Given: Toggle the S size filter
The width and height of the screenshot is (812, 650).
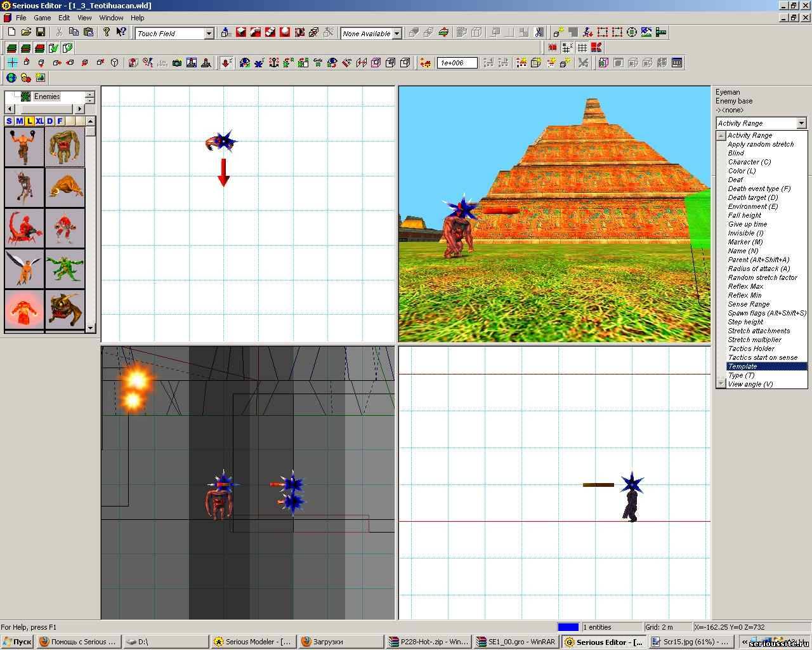Looking at the screenshot, I should [x=9, y=121].
